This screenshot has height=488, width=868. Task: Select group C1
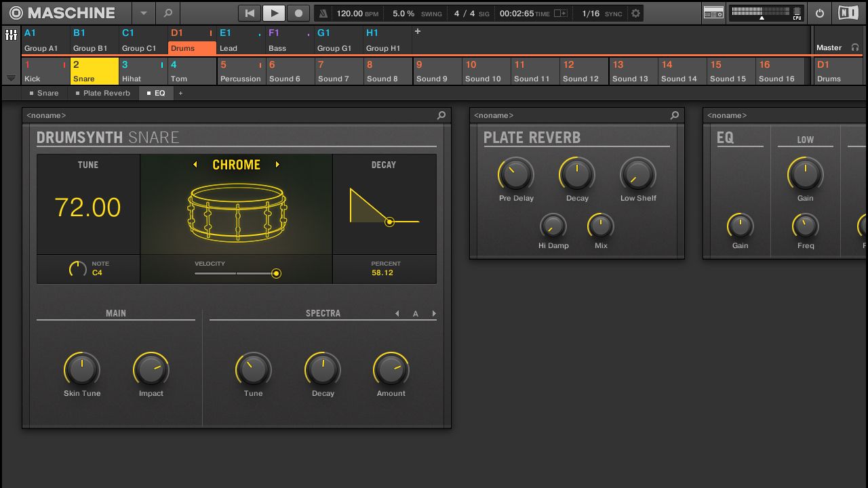144,41
